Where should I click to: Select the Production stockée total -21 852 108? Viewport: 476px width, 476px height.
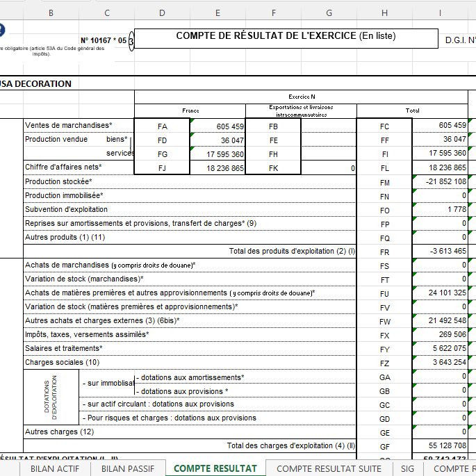click(440, 182)
